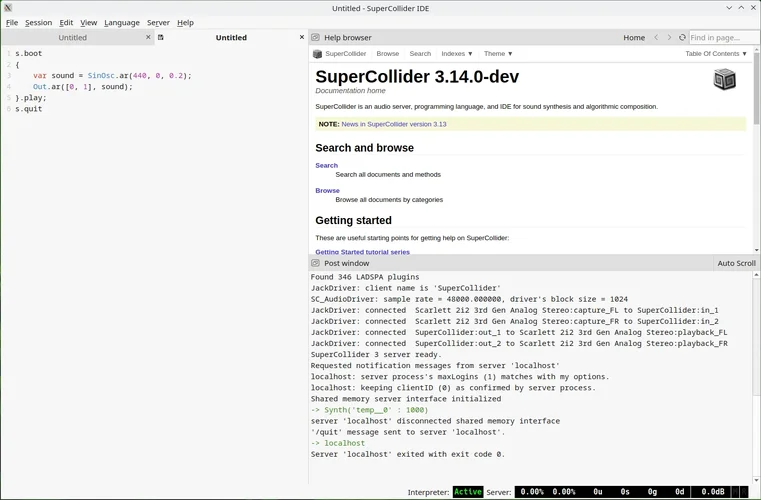The height and width of the screenshot is (500, 761).
Task: Switch to the first Untitled tab
Action: pyautogui.click(x=72, y=37)
